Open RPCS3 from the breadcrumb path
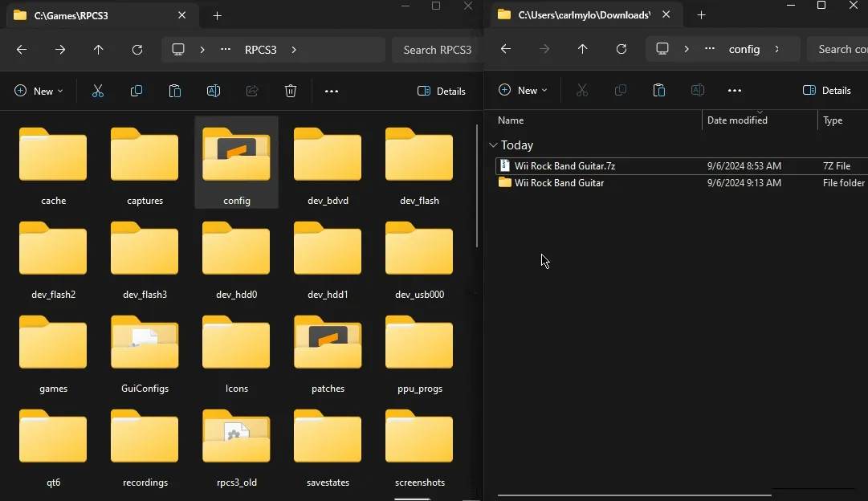This screenshot has height=501, width=868. click(x=260, y=49)
